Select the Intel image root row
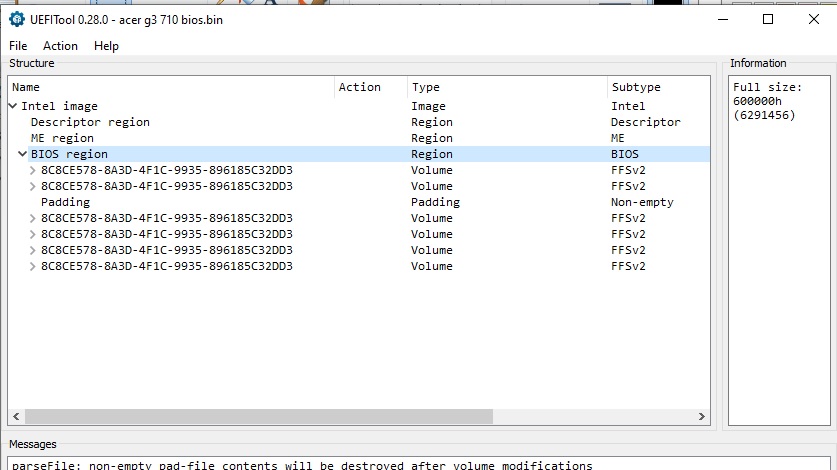The height and width of the screenshot is (470, 837). pyautogui.click(x=359, y=106)
